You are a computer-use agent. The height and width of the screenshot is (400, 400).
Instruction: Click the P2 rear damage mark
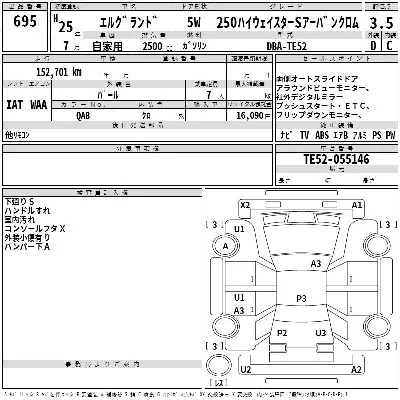pos(282,333)
